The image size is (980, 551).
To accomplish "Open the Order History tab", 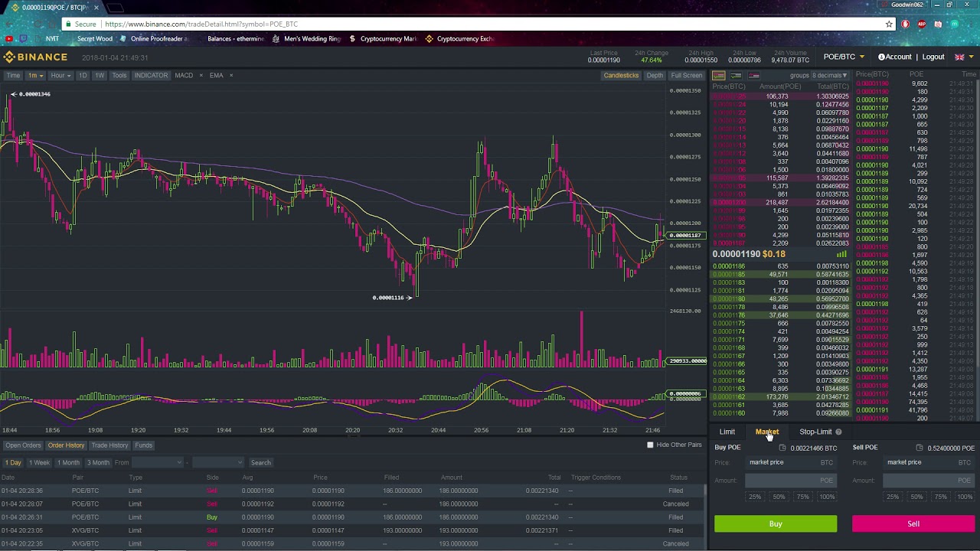I will (66, 445).
